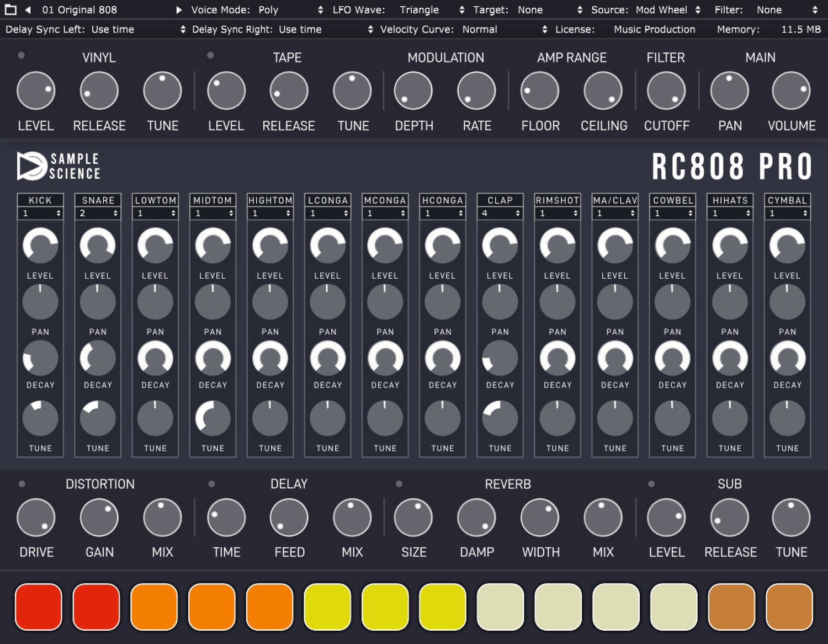Click the Sample Science logo
The width and height of the screenshot is (828, 644).
[x=59, y=166]
